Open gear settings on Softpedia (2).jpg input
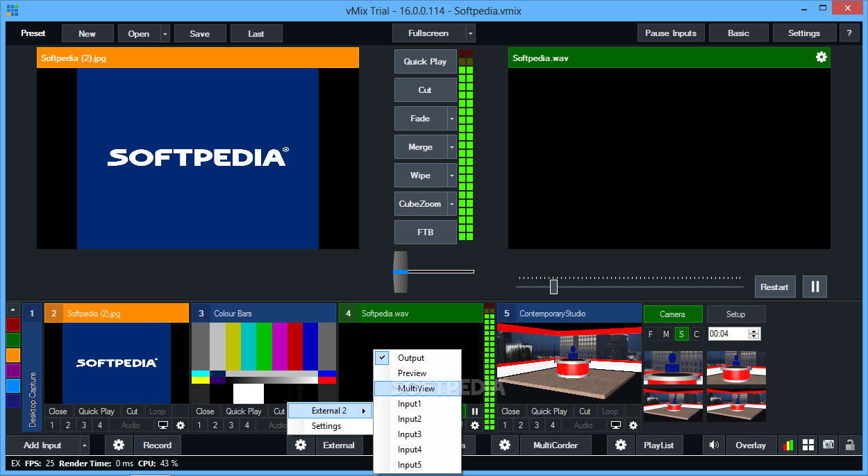 (181, 425)
